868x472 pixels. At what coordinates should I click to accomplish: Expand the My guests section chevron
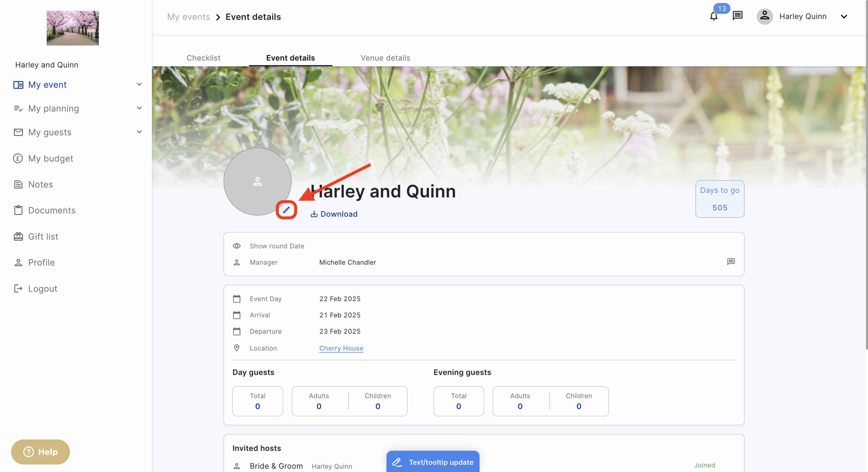pyautogui.click(x=139, y=132)
